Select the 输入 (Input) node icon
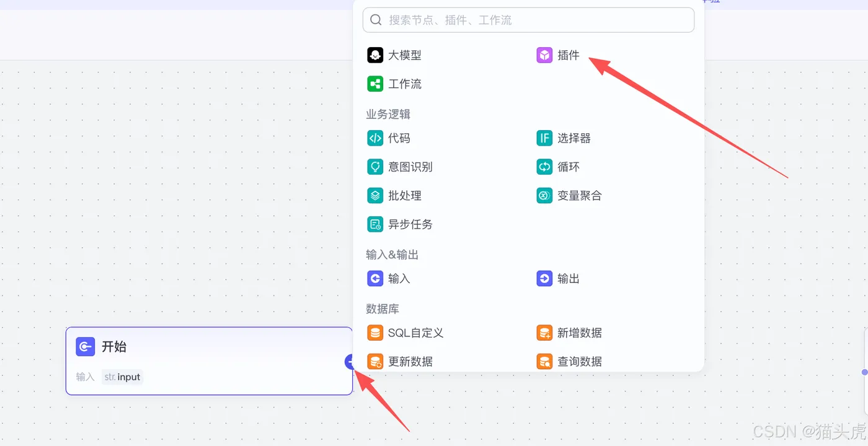The height and width of the screenshot is (446, 868). pos(375,278)
